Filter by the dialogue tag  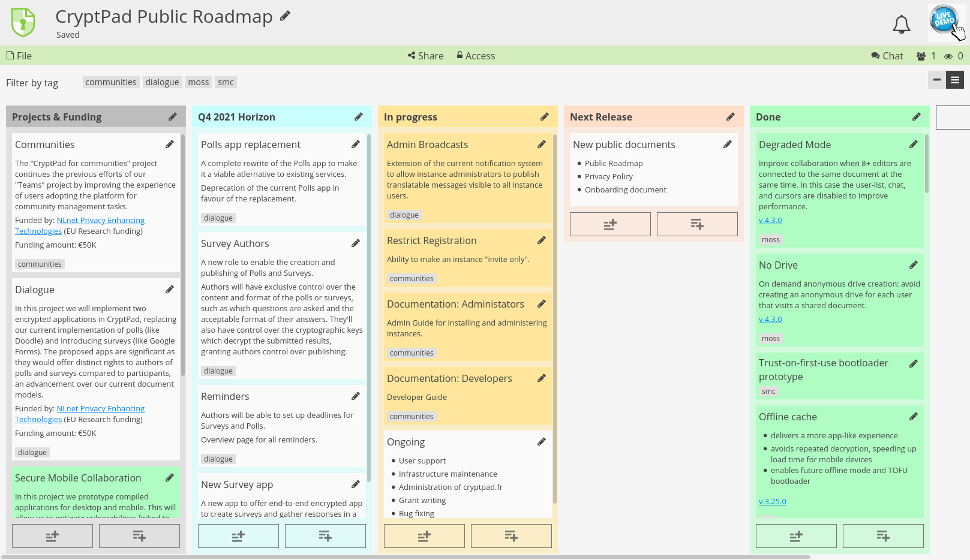click(x=162, y=82)
